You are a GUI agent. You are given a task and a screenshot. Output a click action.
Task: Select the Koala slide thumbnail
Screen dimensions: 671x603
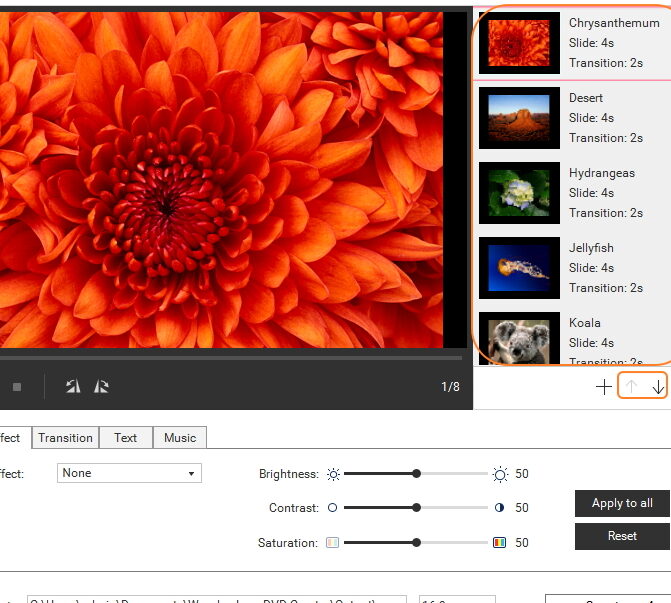click(x=519, y=339)
